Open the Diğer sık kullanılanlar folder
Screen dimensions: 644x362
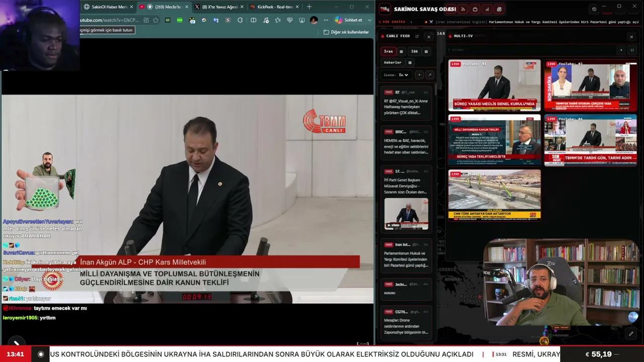(347, 32)
